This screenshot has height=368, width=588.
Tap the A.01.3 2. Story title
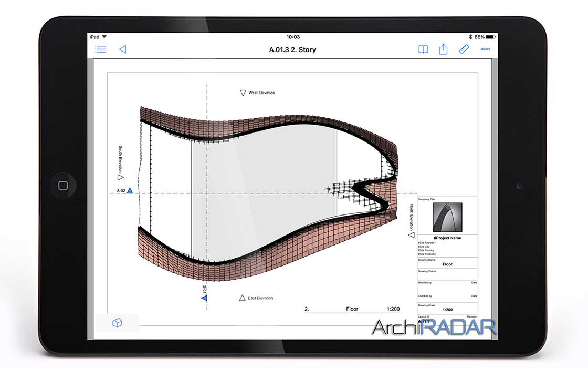point(293,49)
